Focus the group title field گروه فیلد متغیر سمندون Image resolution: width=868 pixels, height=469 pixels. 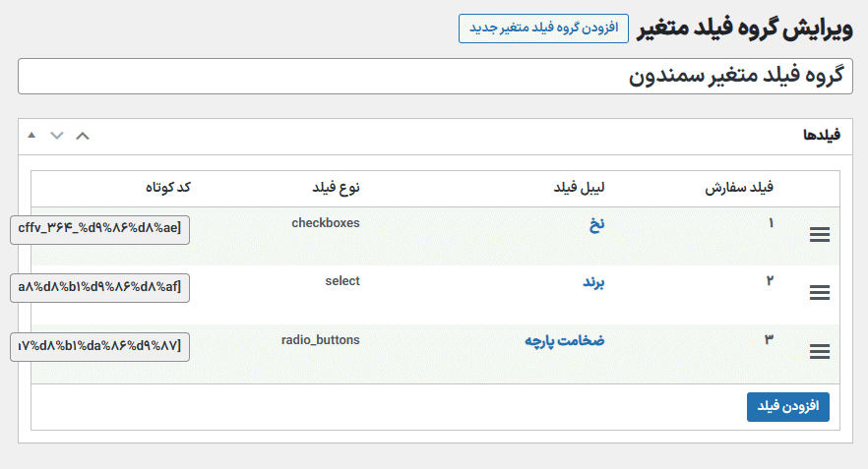435,77
